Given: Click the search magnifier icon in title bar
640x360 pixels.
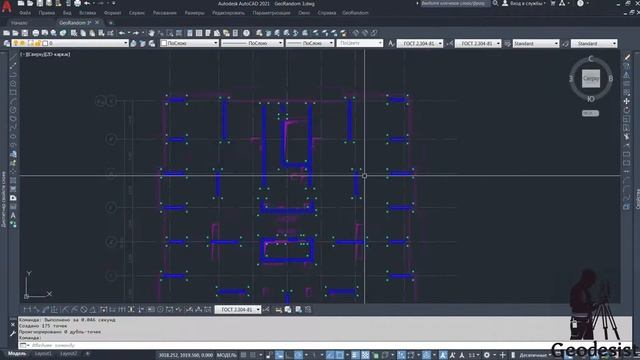Looking at the screenshot, I should 495,3.
